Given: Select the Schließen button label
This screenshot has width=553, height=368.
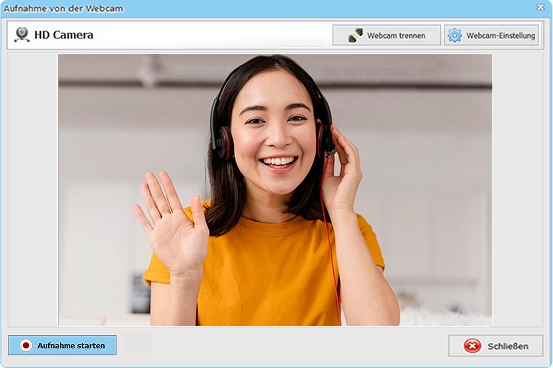Looking at the screenshot, I should pyautogui.click(x=508, y=346).
